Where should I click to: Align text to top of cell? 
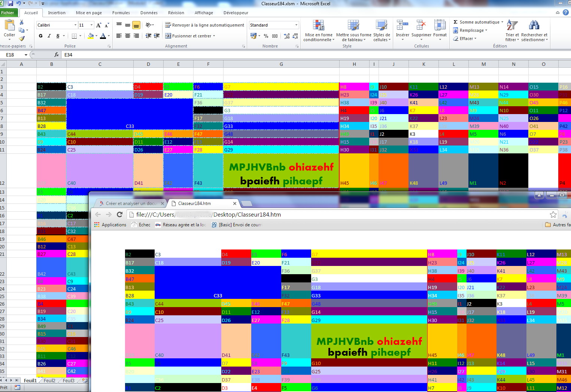[119, 25]
